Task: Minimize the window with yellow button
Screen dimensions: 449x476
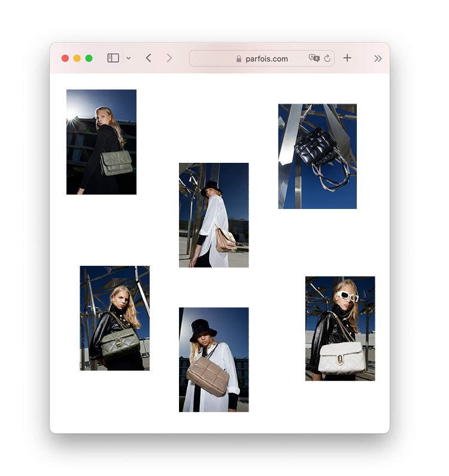Action: 77,58
